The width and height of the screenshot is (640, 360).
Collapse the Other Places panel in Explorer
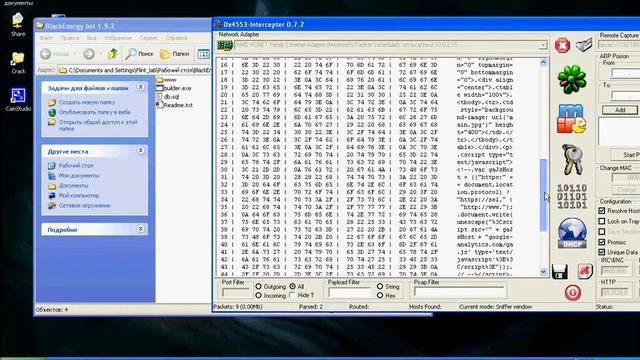point(140,151)
